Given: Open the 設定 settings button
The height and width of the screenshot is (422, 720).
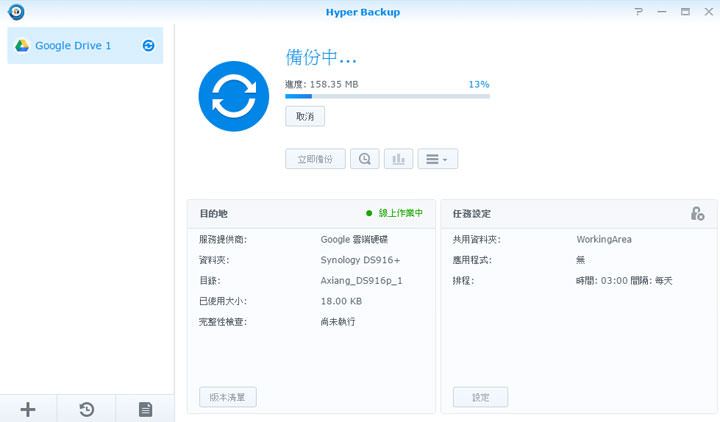Looking at the screenshot, I should [x=480, y=397].
